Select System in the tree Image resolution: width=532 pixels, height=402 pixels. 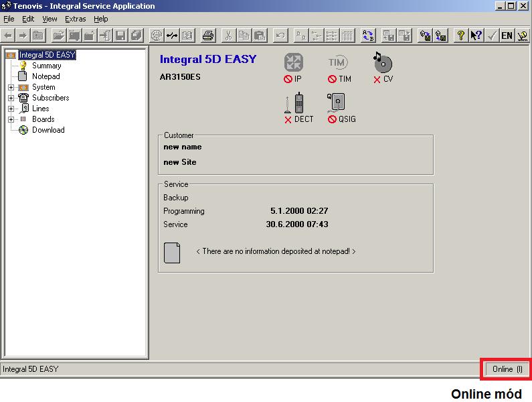click(x=43, y=87)
